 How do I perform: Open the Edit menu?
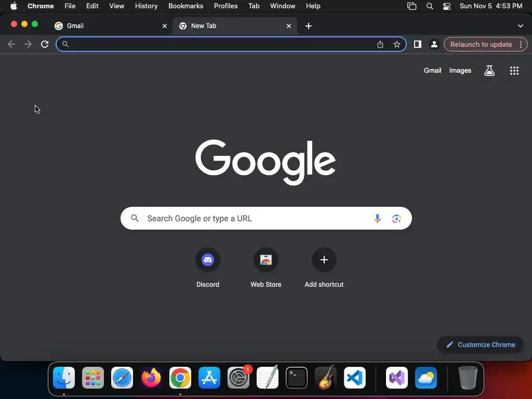click(x=92, y=6)
